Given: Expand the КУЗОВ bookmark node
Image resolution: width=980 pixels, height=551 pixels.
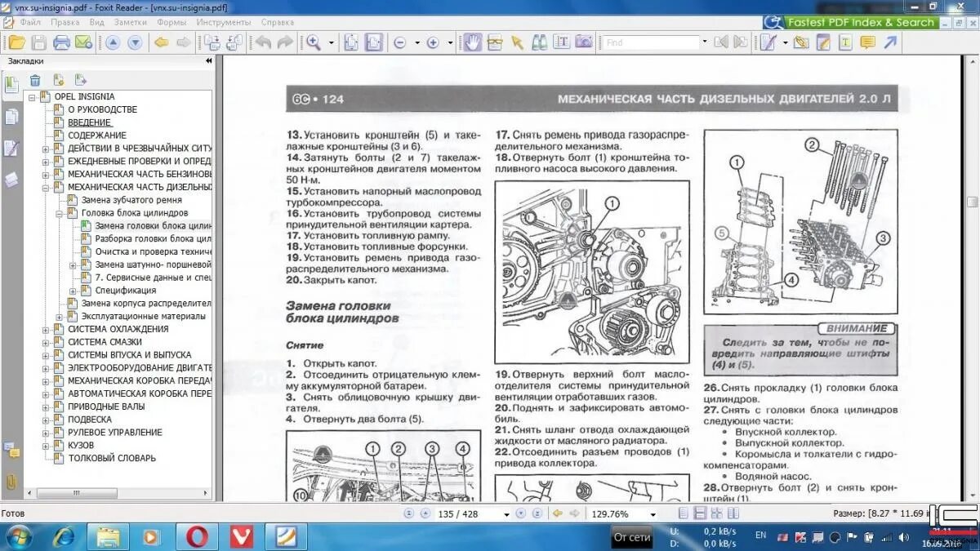Looking at the screenshot, I should 46,446.
